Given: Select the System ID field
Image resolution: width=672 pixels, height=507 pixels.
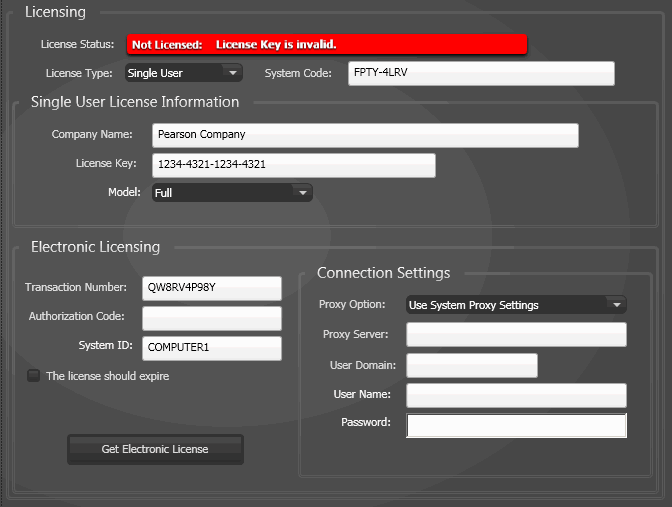Looking at the screenshot, I should 212,348.
